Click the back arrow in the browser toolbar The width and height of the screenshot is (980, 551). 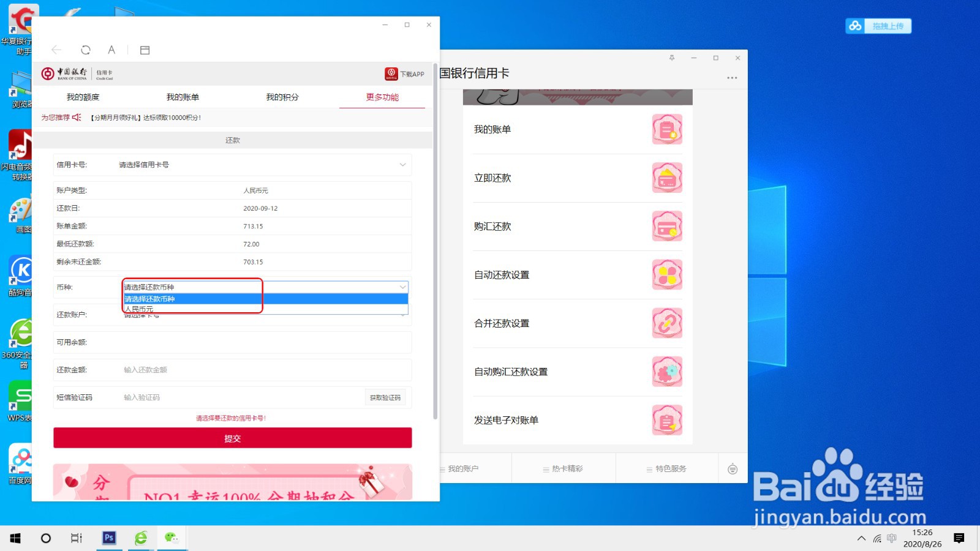point(56,50)
